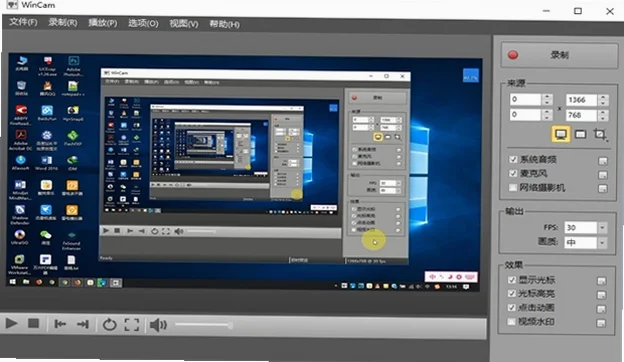Uncheck the 麦克风 checkbox

[x=513, y=173]
